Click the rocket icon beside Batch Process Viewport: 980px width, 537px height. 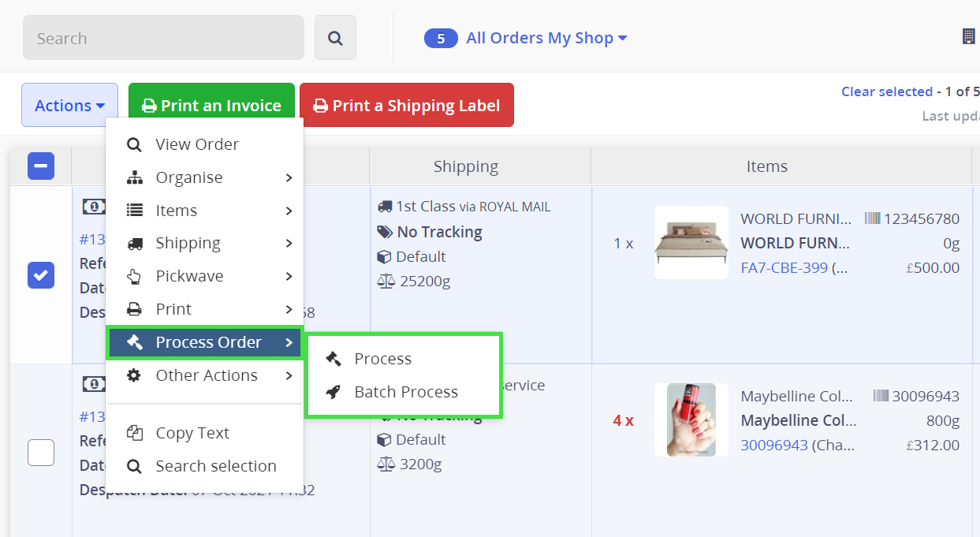(333, 392)
